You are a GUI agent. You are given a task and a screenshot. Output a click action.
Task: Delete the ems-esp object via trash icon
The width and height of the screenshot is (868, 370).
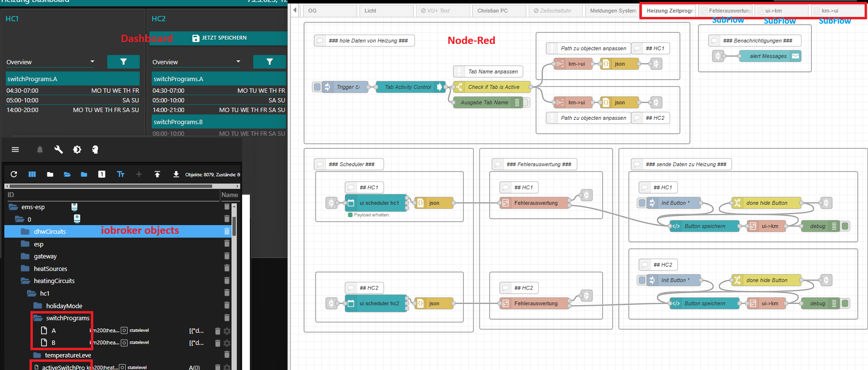coord(227,207)
